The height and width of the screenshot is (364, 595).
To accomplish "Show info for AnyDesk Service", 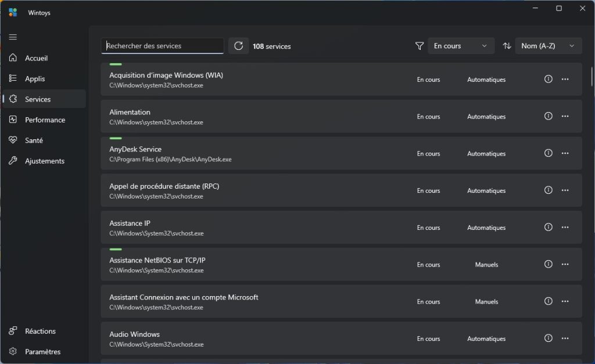I will (x=548, y=153).
